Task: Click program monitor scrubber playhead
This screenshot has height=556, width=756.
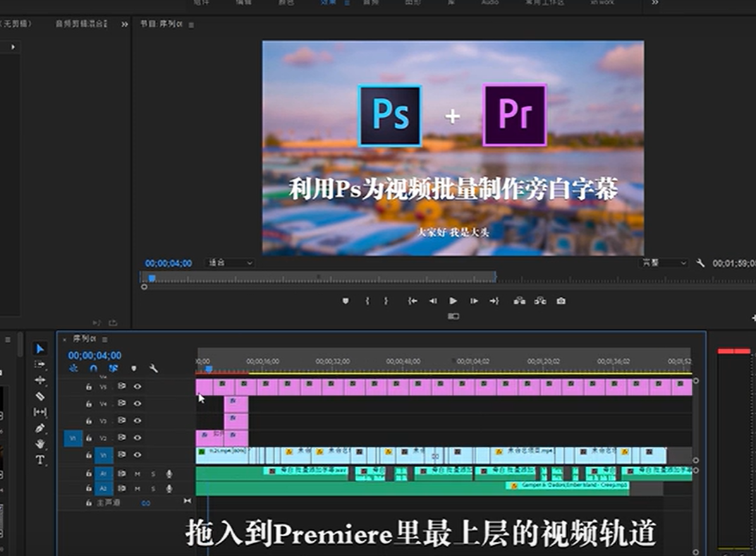Action: click(152, 278)
